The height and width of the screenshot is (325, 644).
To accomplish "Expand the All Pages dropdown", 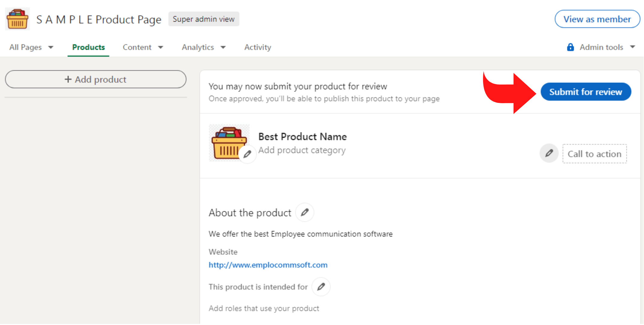I will [x=32, y=47].
